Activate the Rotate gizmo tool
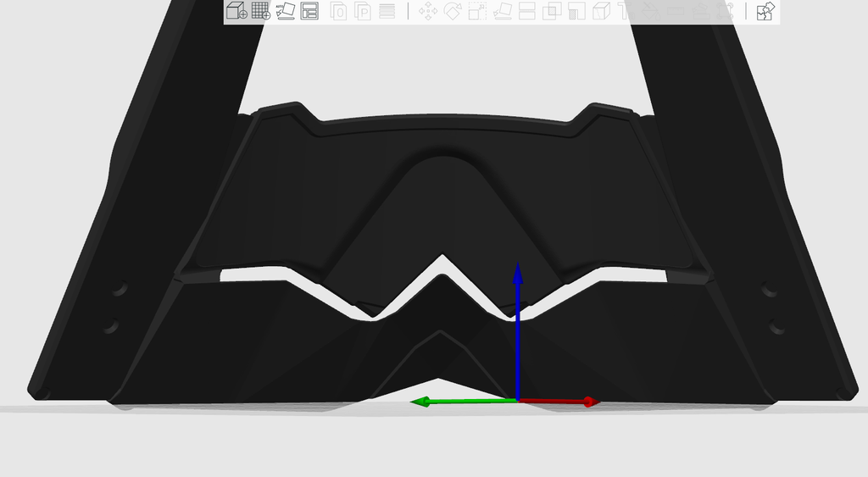Viewport: 868px width, 477px height. click(x=453, y=10)
